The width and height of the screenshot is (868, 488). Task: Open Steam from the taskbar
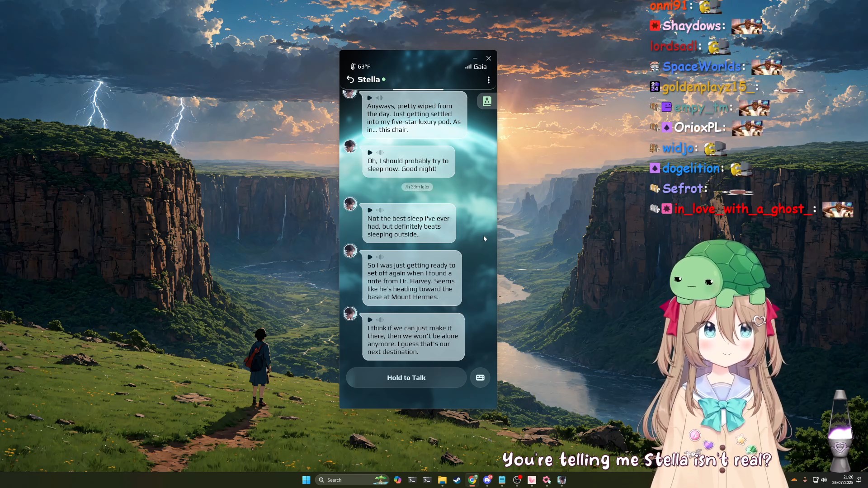click(x=457, y=480)
